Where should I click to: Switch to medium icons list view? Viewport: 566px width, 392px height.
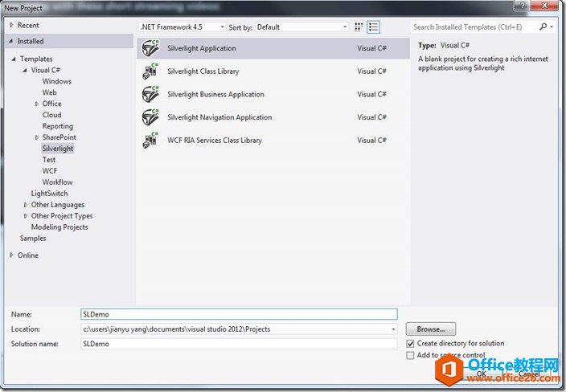[373, 27]
